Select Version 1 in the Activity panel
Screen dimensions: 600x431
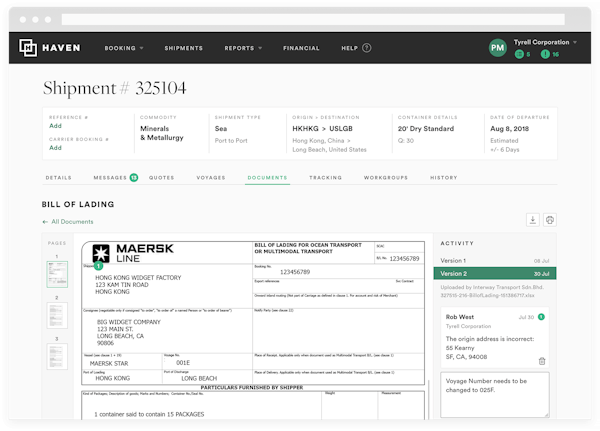(x=495, y=258)
